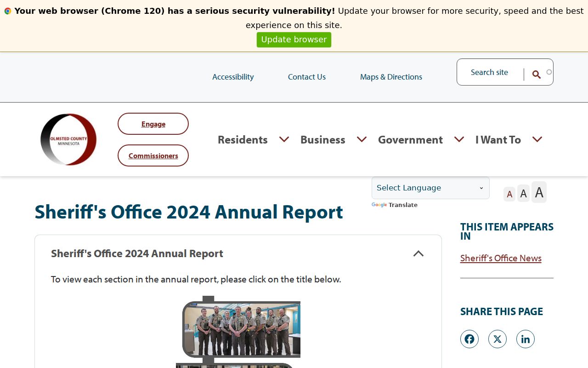Screen dimensions: 588x368
Task: Open the Government menu item
Action: (410, 139)
